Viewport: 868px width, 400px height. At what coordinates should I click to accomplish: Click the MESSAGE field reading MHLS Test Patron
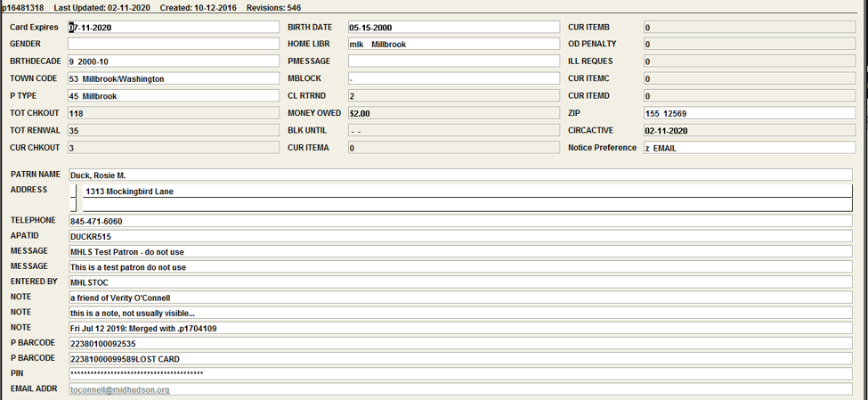click(x=460, y=251)
